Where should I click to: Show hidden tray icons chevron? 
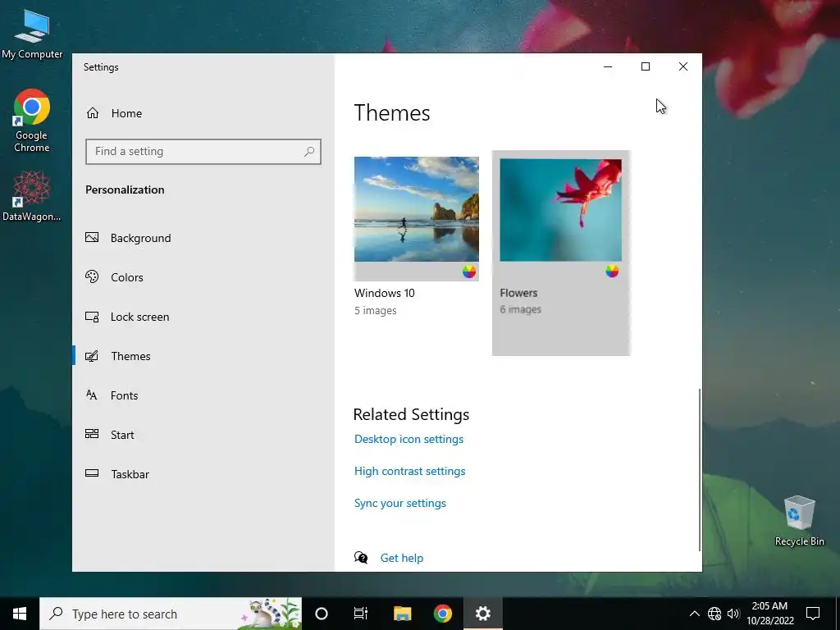click(694, 614)
